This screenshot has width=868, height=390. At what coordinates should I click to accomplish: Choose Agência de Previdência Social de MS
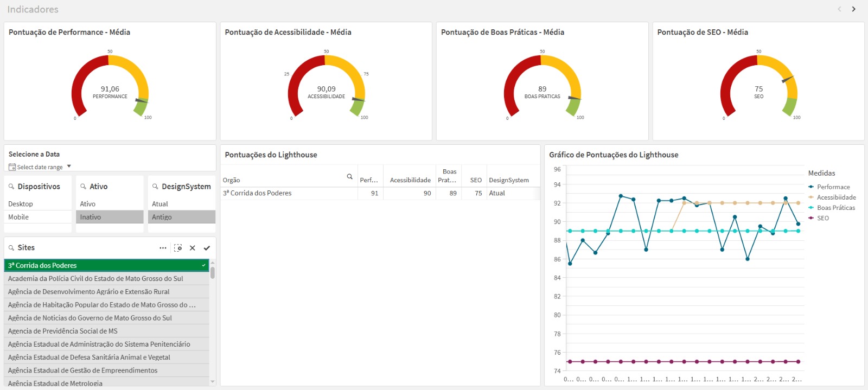tap(63, 331)
